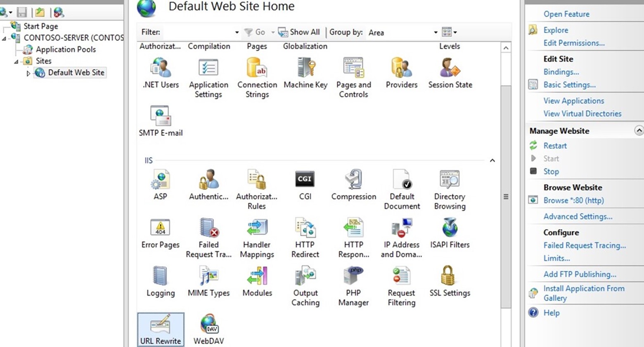Open the Request Filtering feature

tap(401, 287)
